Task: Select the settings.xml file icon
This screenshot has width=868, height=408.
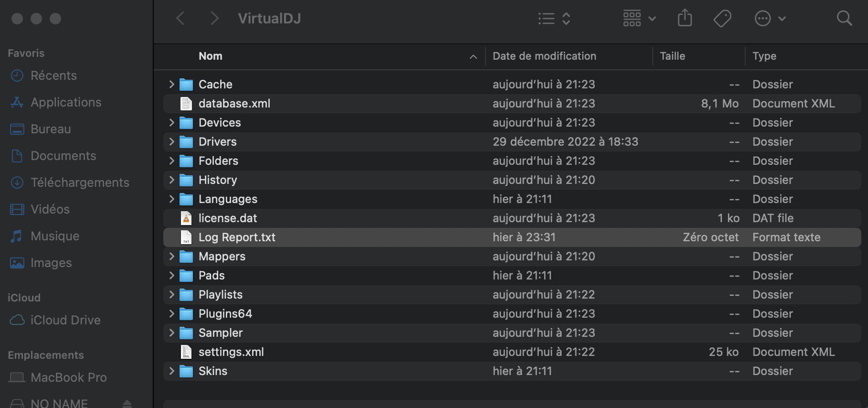Action: [186, 352]
